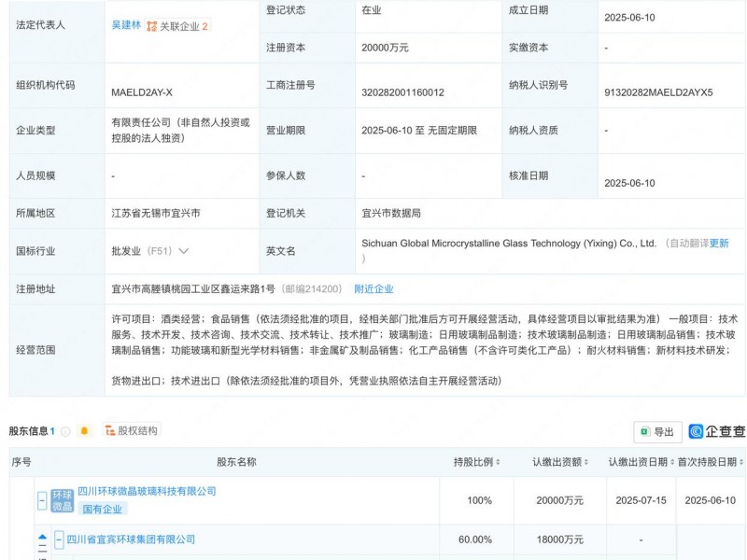Click the blue up-arrow icon beside 宜宾环球集团

point(42,538)
